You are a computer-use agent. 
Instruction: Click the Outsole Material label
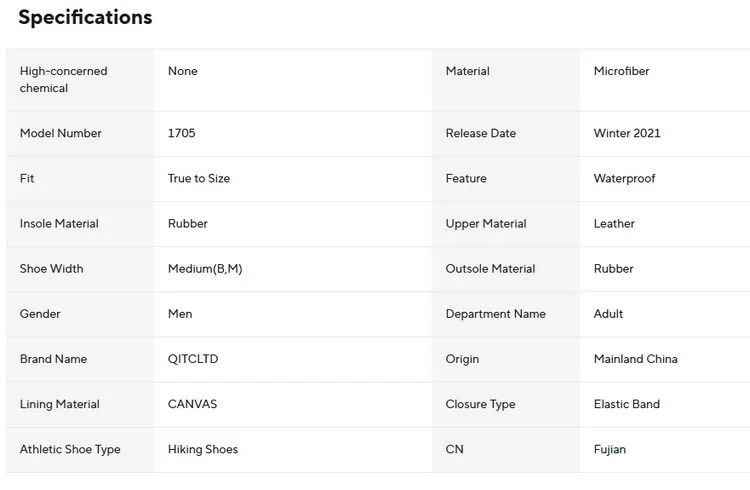coord(490,268)
